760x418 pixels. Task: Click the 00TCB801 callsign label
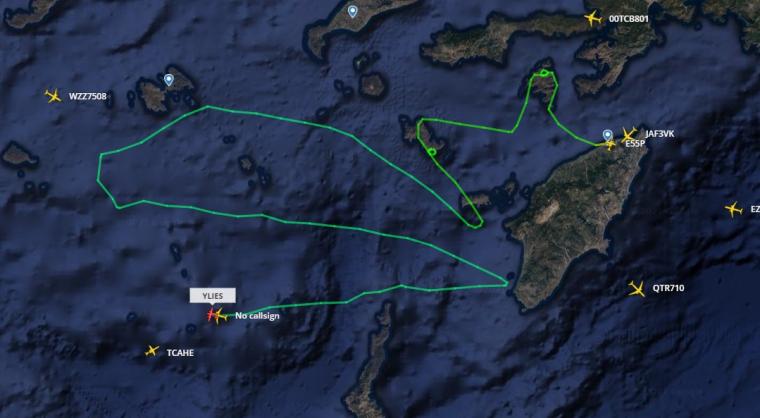click(629, 19)
